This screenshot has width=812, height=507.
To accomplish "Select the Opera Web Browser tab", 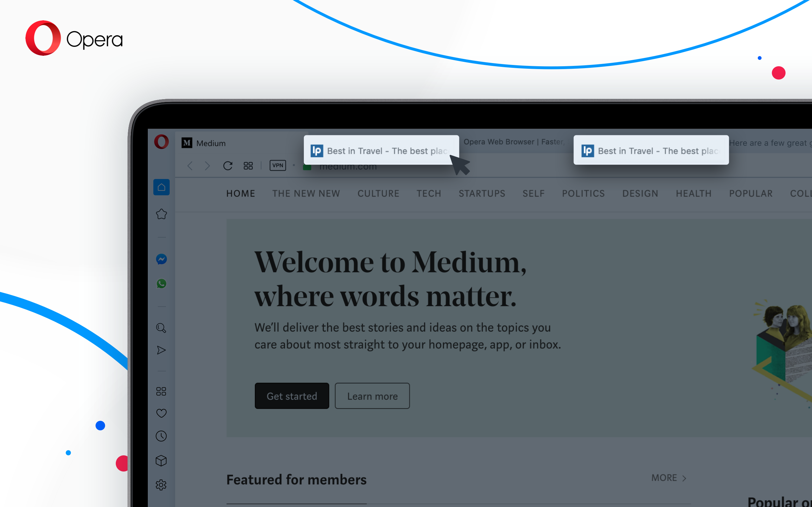I will coord(514,142).
